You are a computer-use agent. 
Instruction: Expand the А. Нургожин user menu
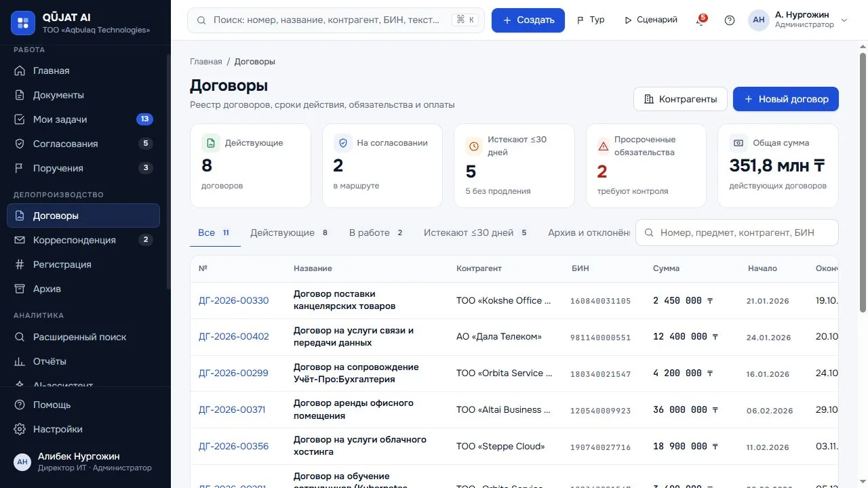pos(798,20)
